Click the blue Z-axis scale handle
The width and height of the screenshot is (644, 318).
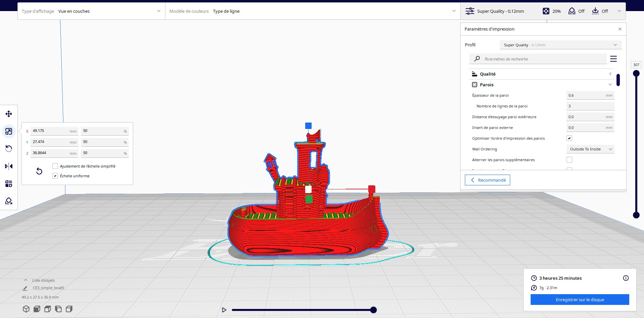[x=308, y=126]
